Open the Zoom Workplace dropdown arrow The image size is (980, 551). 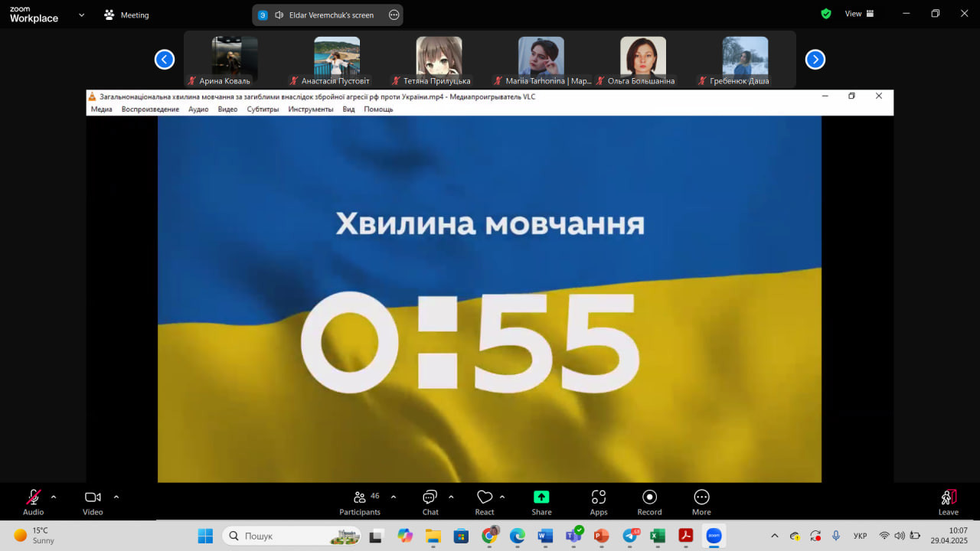[x=82, y=15]
